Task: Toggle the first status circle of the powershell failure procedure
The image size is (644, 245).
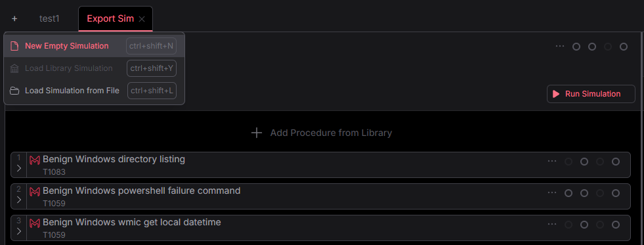Action: pos(569,193)
